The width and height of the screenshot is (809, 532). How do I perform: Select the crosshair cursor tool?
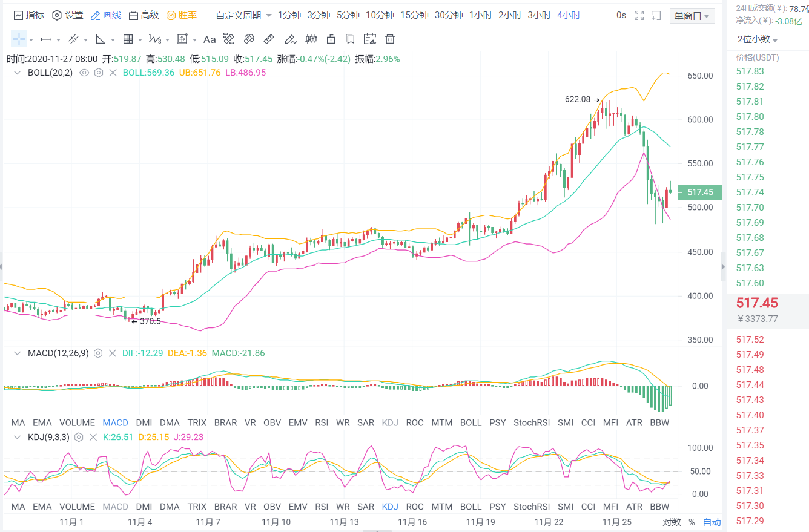19,39
